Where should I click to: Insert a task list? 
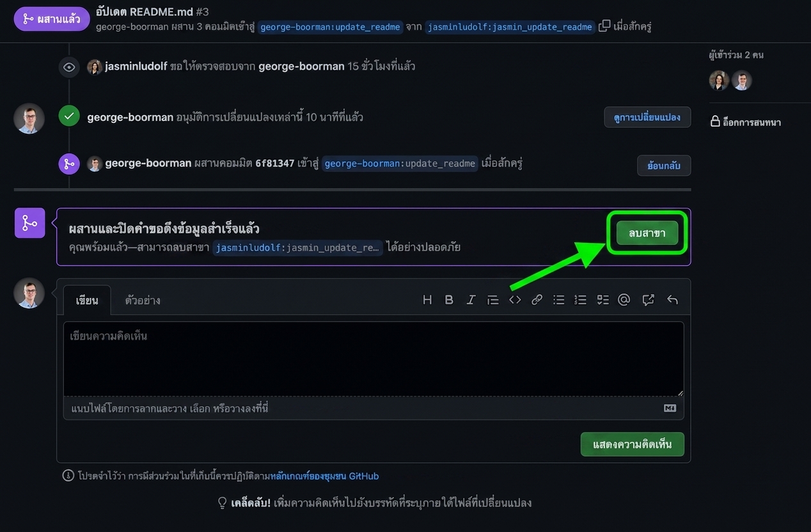pyautogui.click(x=602, y=300)
